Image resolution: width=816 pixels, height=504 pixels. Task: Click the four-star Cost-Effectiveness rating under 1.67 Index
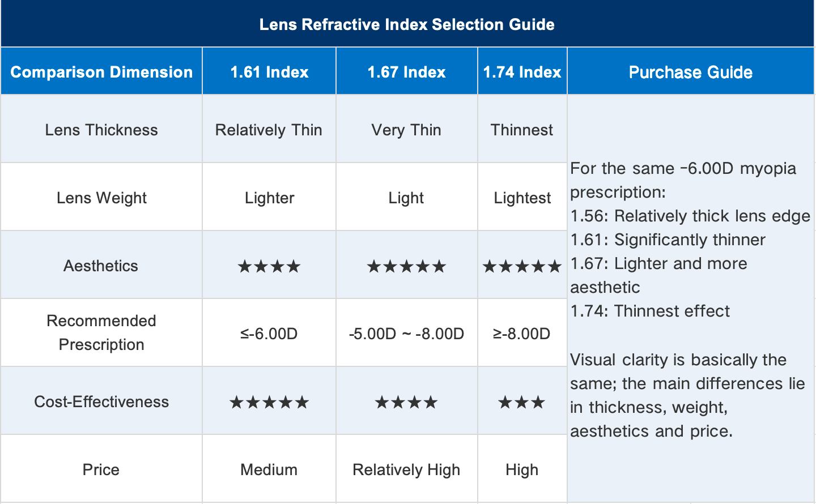pyautogui.click(x=406, y=402)
